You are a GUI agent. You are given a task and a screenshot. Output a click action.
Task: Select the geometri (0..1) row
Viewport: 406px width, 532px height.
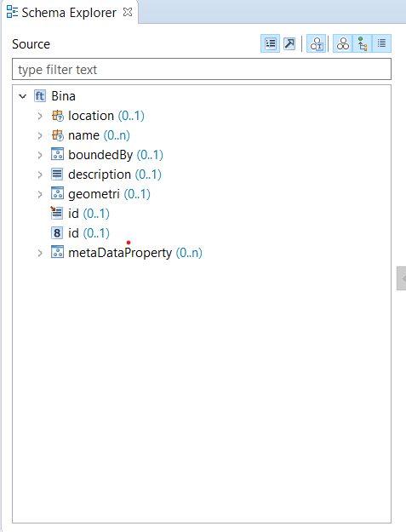coord(109,194)
